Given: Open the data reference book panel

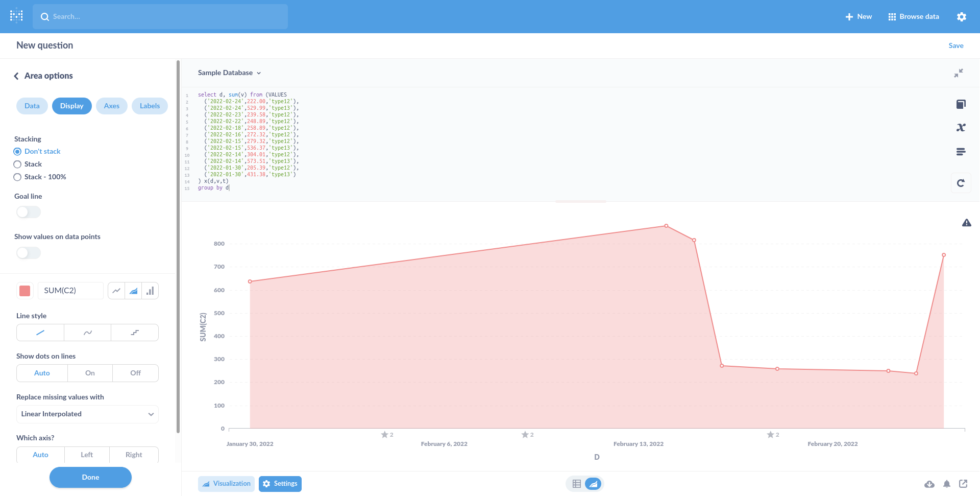Looking at the screenshot, I should pos(961,104).
